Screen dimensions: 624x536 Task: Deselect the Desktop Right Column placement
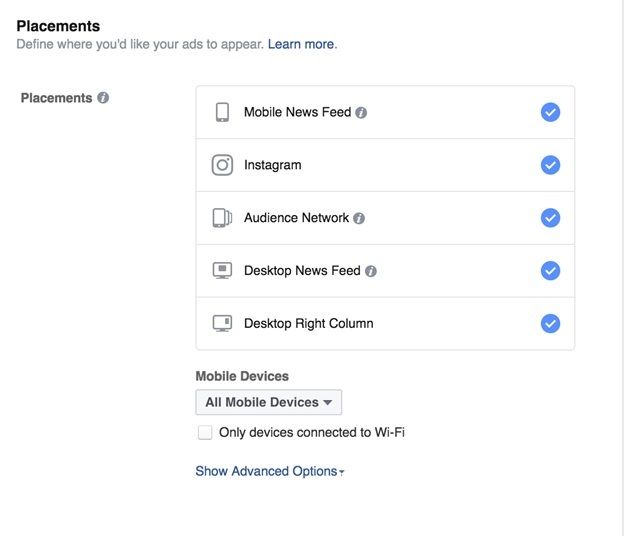pyautogui.click(x=550, y=324)
